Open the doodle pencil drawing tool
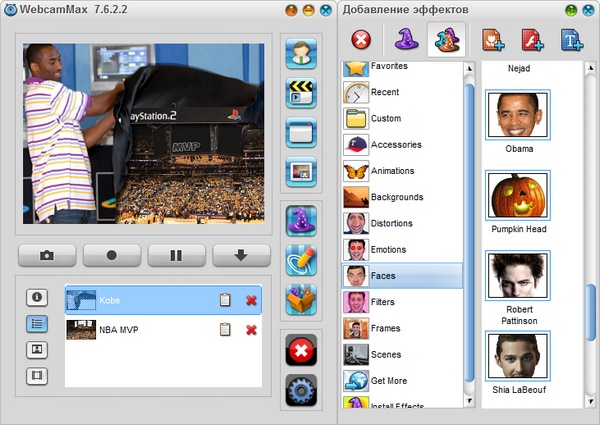This screenshot has height=425, width=600. click(x=301, y=260)
